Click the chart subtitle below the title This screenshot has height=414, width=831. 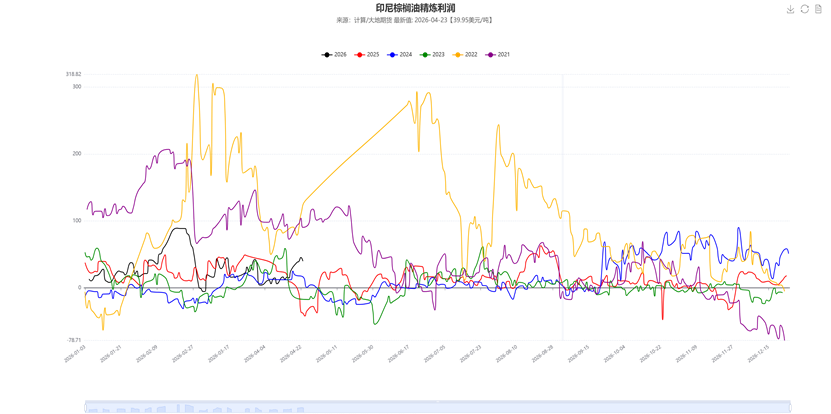415,20
